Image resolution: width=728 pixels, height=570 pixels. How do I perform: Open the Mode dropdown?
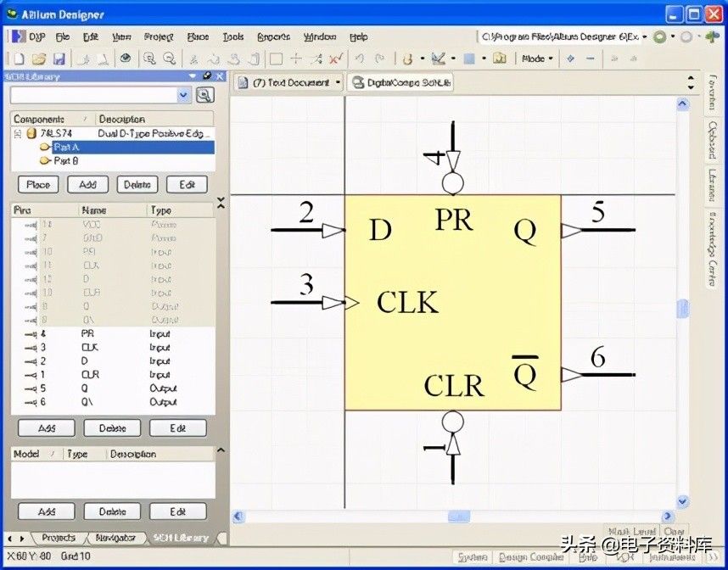[537, 59]
